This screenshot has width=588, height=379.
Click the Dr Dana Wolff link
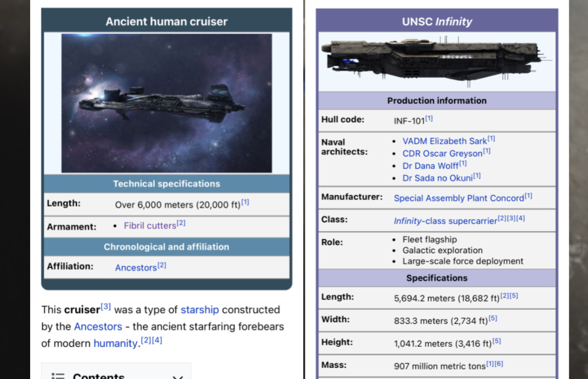(x=430, y=166)
